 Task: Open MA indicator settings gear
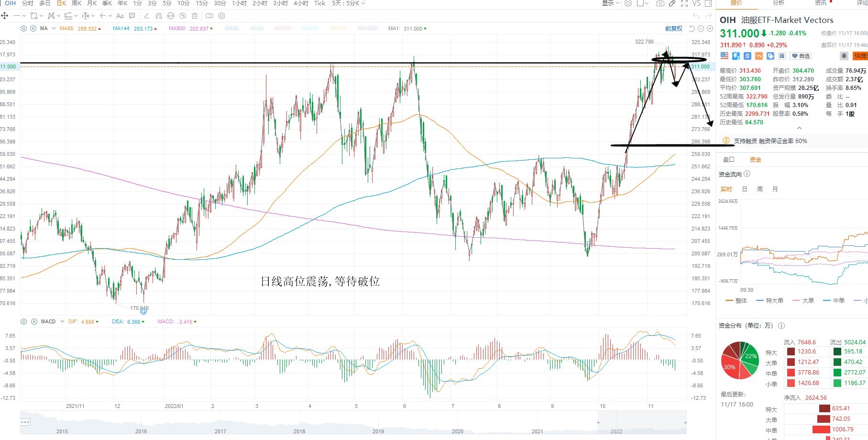24,28
